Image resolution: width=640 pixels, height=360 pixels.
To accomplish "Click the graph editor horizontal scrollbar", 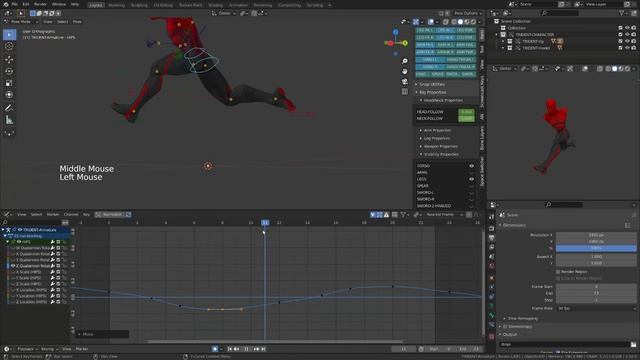I will click(275, 342).
